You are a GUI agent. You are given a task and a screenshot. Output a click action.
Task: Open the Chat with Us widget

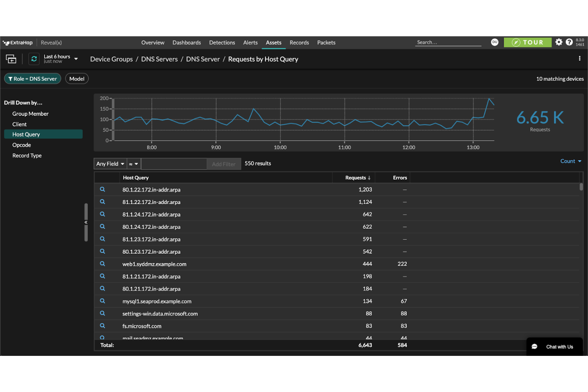[x=554, y=346]
